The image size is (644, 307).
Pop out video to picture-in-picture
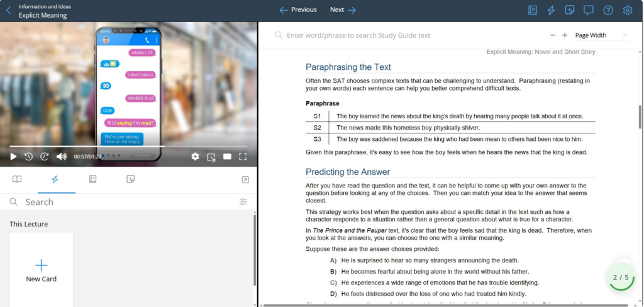(x=211, y=157)
